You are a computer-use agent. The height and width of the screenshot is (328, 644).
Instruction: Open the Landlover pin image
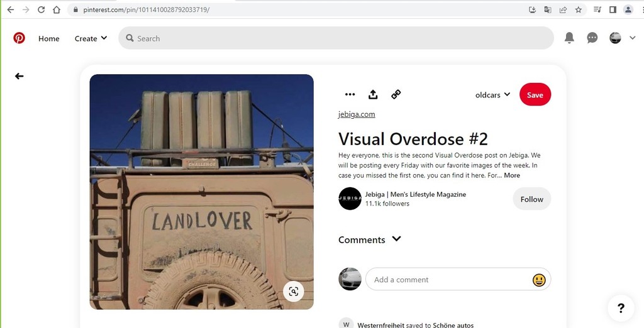pos(202,192)
